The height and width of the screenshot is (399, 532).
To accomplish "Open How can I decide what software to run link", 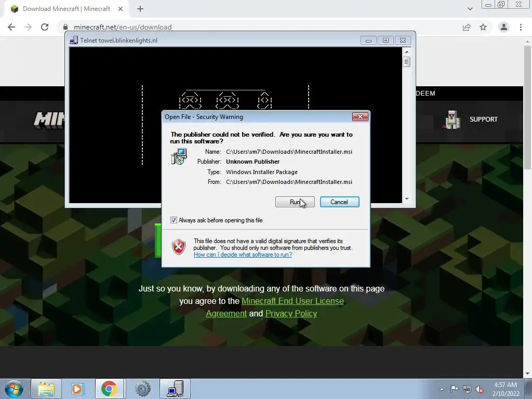I will (243, 255).
